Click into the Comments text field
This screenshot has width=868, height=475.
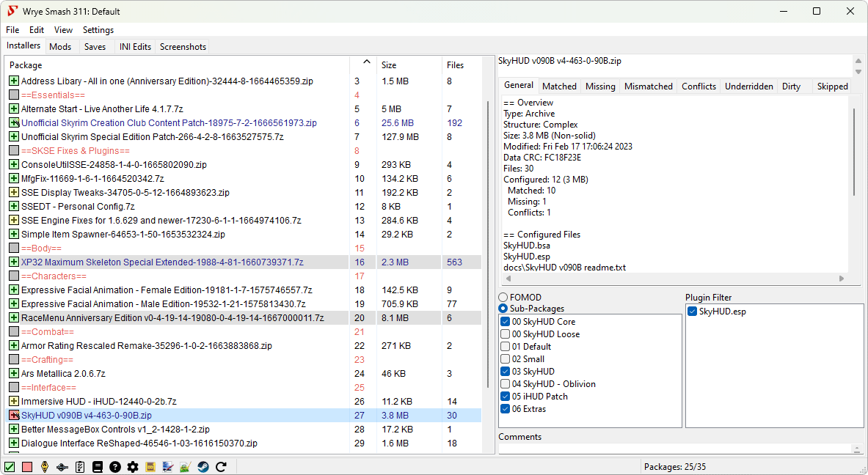pyautogui.click(x=675, y=449)
